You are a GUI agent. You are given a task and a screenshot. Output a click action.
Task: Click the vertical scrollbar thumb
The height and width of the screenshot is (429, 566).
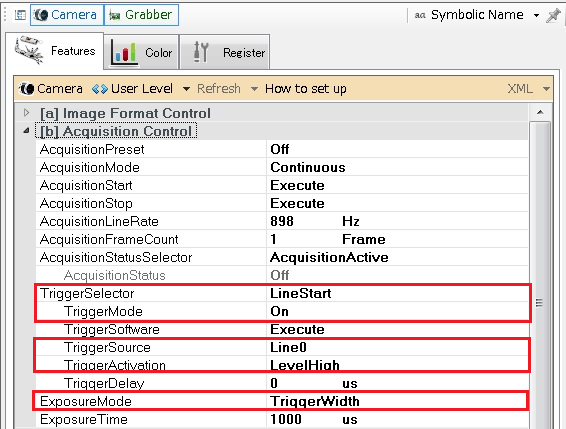(540, 274)
